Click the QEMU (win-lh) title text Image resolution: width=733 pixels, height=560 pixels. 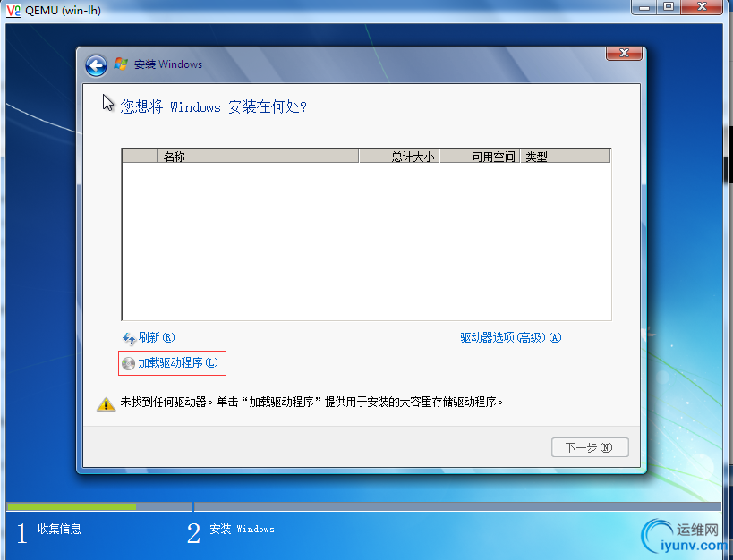[64, 10]
